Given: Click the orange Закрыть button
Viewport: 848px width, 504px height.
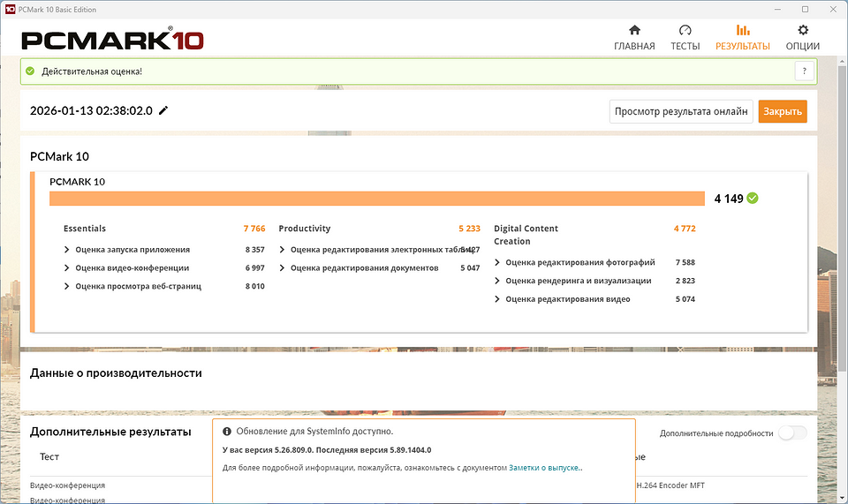Looking at the screenshot, I should 782,111.
